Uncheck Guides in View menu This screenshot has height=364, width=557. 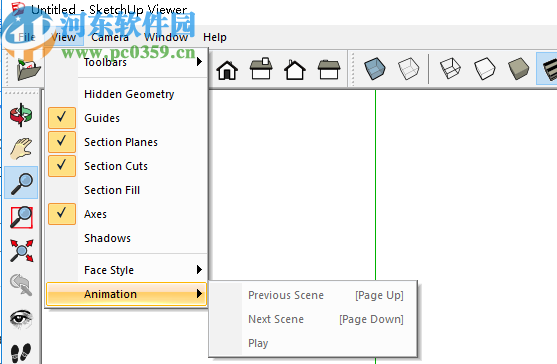point(126,118)
